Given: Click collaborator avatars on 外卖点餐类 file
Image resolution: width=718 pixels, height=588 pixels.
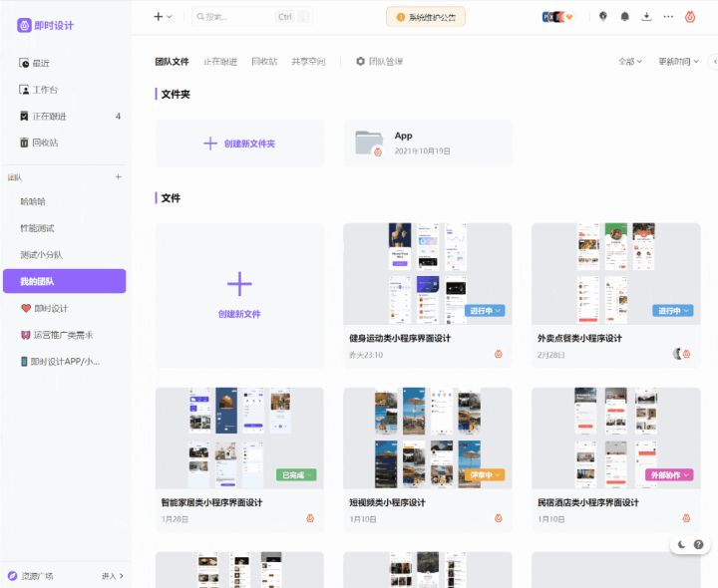Looking at the screenshot, I should point(682,354).
